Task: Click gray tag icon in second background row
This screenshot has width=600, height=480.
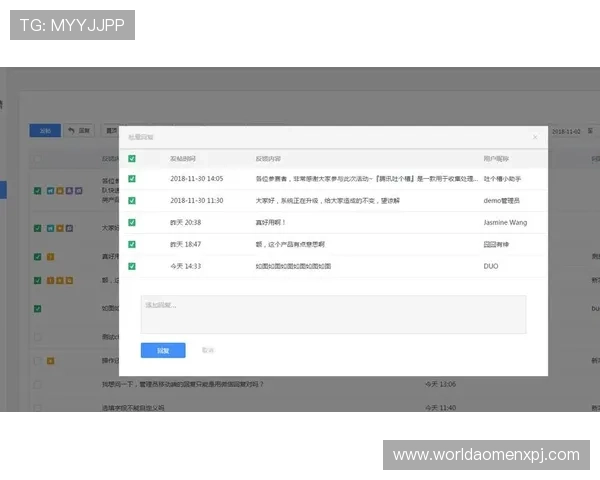Action: [x=69, y=228]
